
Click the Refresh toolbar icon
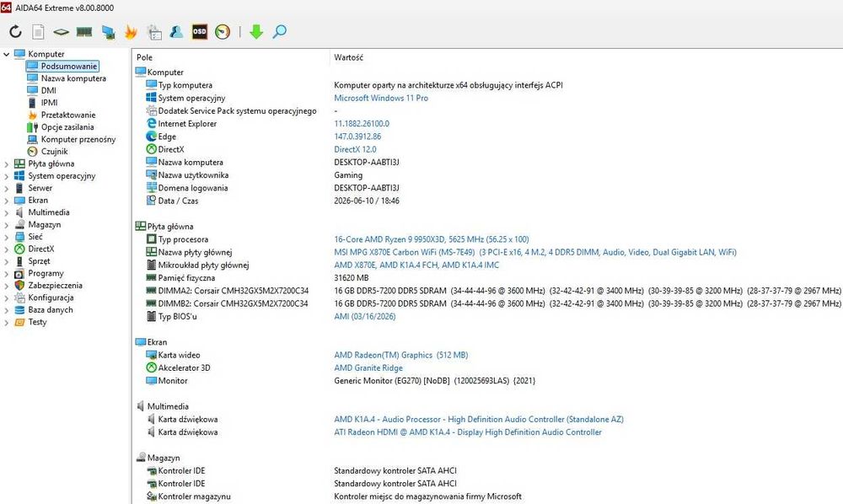pyautogui.click(x=15, y=32)
